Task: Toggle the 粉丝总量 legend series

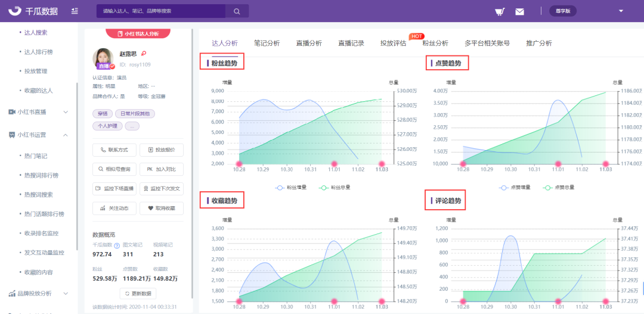Action: pyautogui.click(x=335, y=188)
